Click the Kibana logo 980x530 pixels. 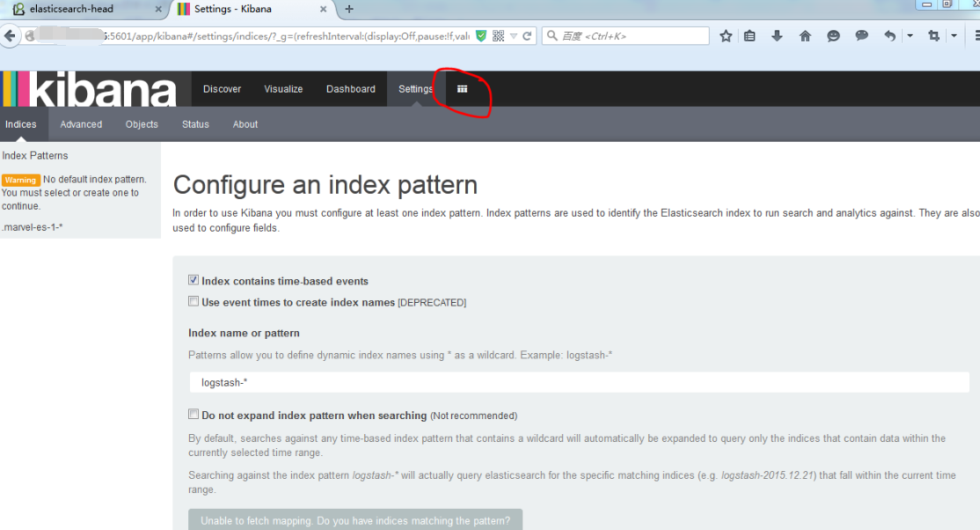pos(91,89)
